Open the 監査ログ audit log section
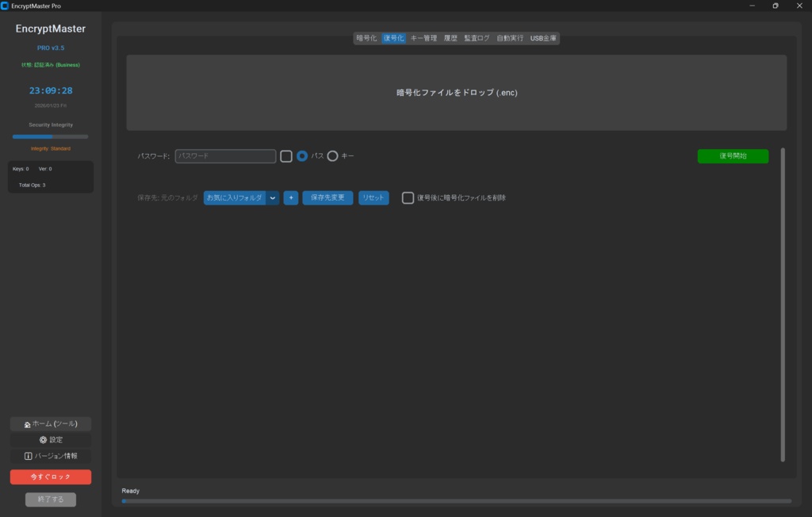The image size is (812, 517). (x=477, y=37)
